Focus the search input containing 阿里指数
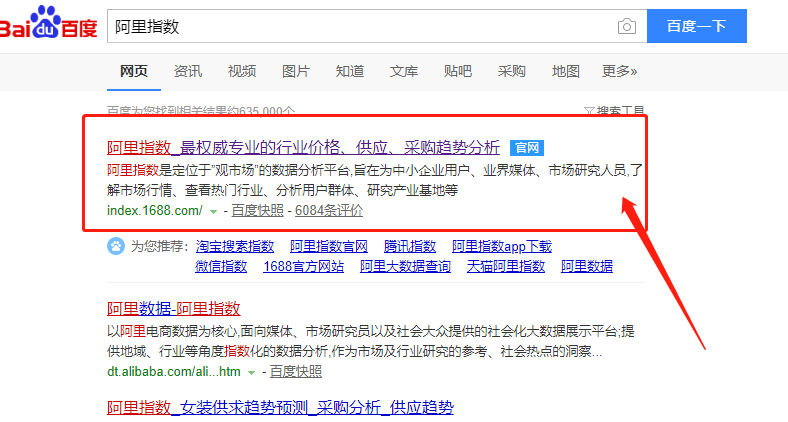Image resolution: width=788 pixels, height=422 pixels. tap(377, 26)
